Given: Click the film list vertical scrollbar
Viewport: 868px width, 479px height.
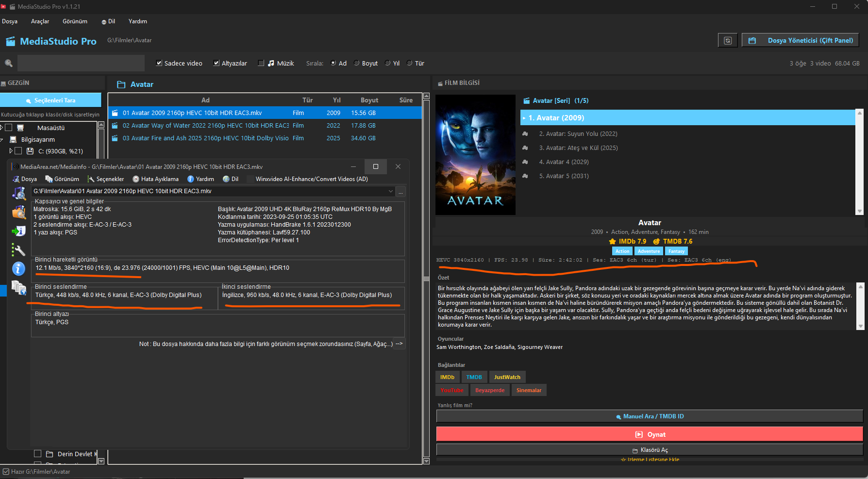Looking at the screenshot, I should [x=426, y=279].
